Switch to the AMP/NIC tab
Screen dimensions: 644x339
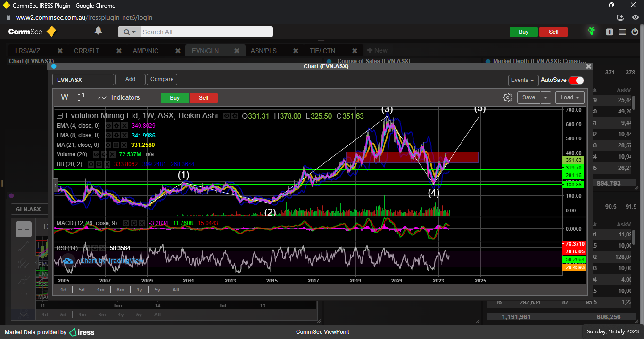(146, 51)
